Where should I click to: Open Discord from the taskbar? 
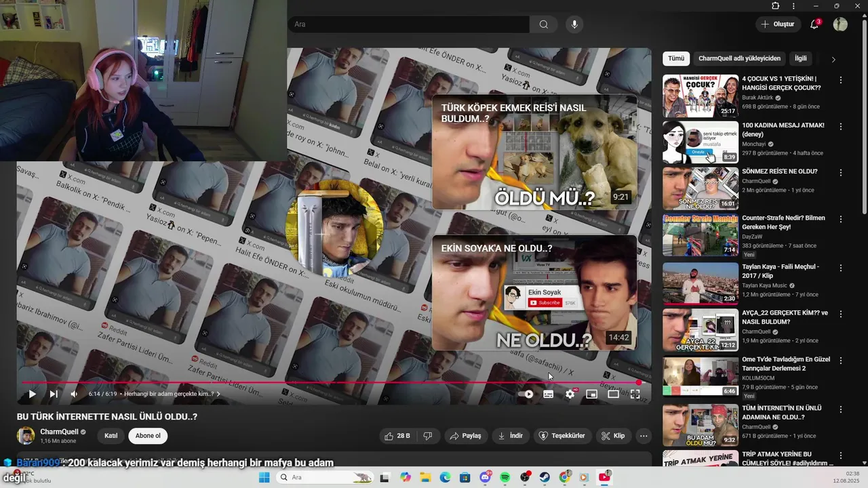click(x=485, y=477)
